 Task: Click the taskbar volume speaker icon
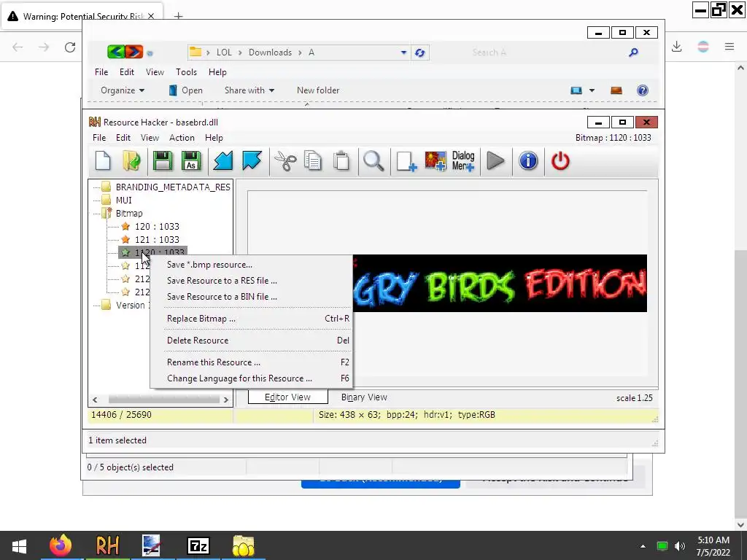click(680, 545)
